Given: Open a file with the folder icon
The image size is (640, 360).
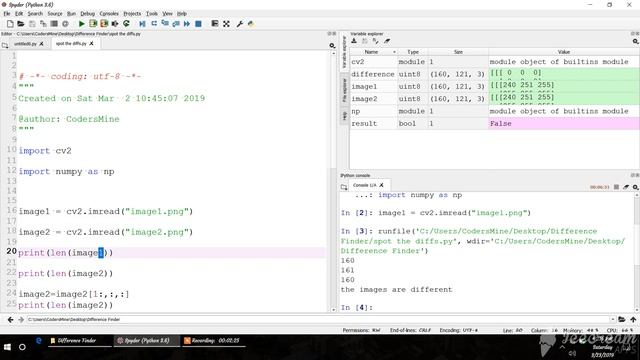Looking at the screenshot, I should coord(21,24).
